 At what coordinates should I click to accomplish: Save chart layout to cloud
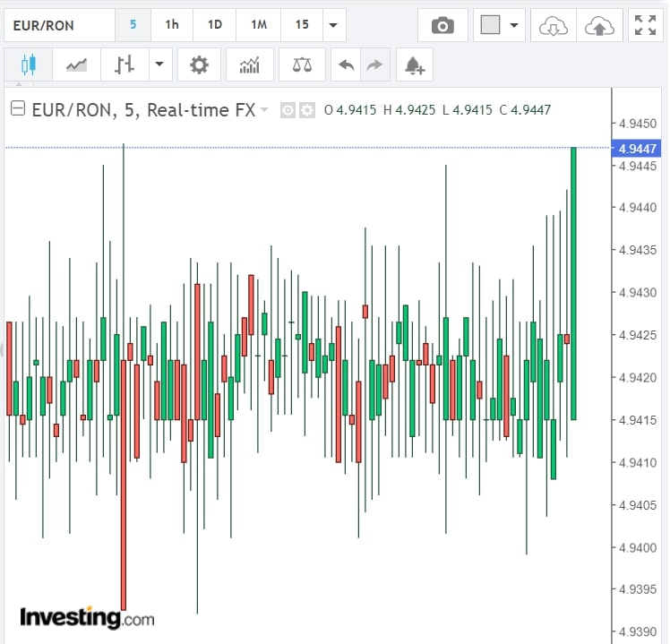tap(597, 25)
